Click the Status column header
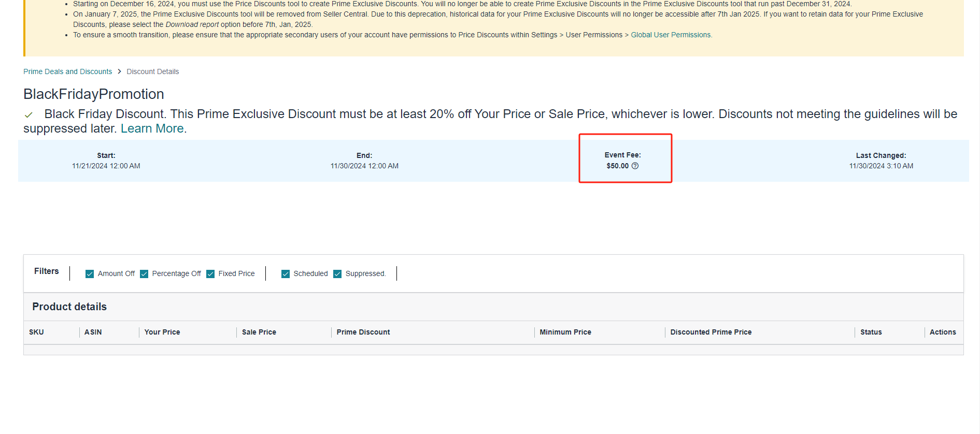The height and width of the screenshot is (434, 980). pyautogui.click(x=871, y=332)
